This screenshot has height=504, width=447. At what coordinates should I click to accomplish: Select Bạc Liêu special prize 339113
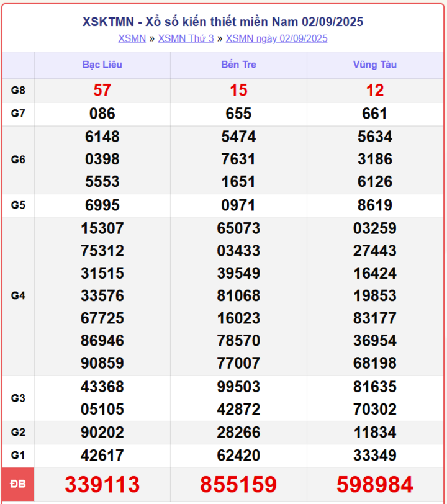tap(102, 484)
